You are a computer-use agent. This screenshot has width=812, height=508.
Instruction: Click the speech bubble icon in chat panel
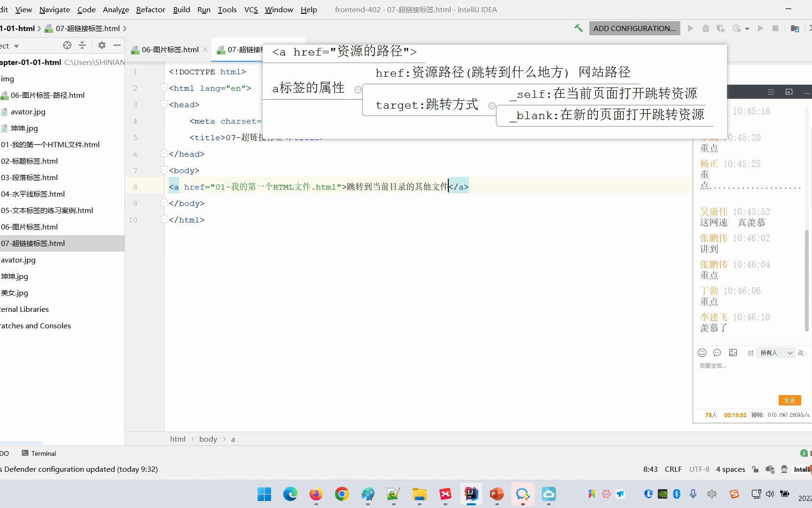coord(717,353)
